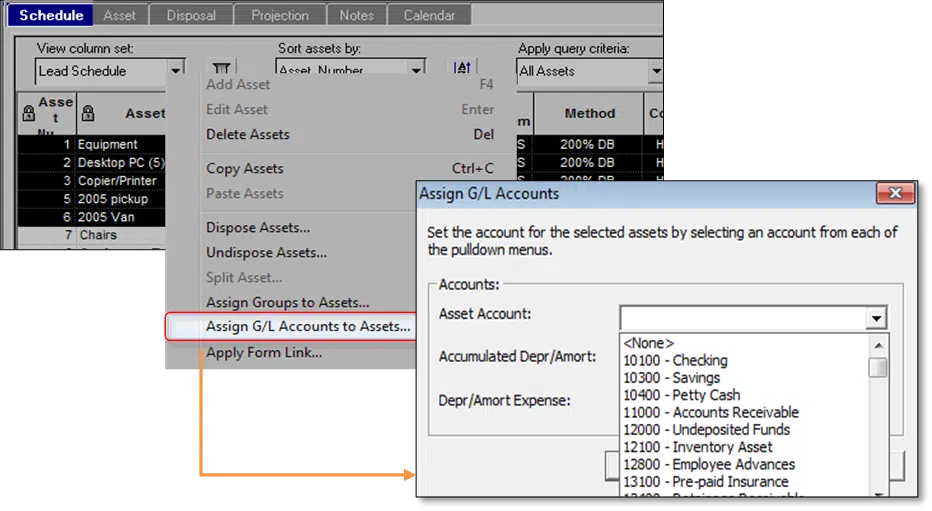
Task: Open the Asset tab
Action: 119,15
